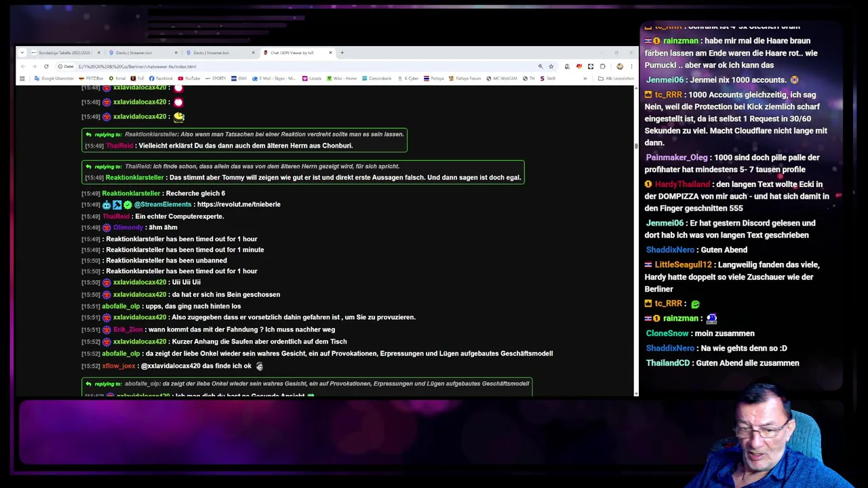Screen dimensions: 868x488
Task: Open the Chrome three-dot menu
Action: pos(631,66)
